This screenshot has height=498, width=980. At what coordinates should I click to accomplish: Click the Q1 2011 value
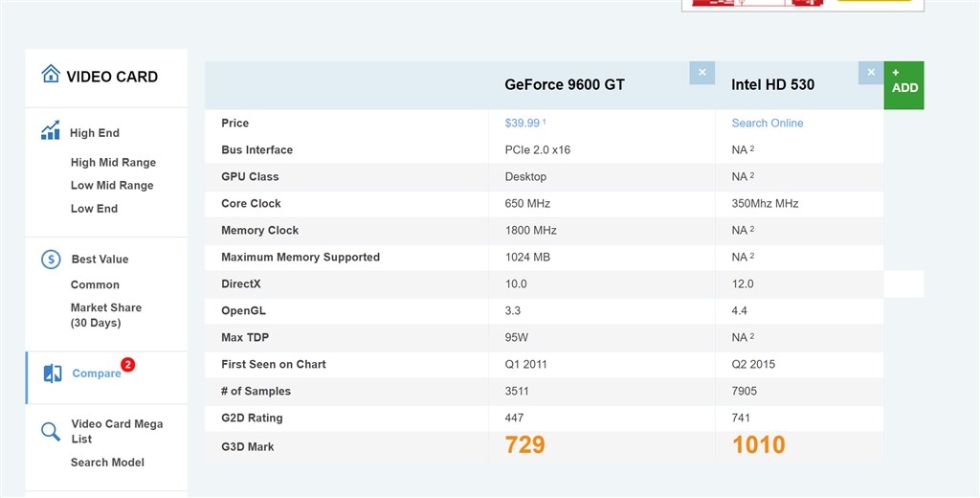525,365
